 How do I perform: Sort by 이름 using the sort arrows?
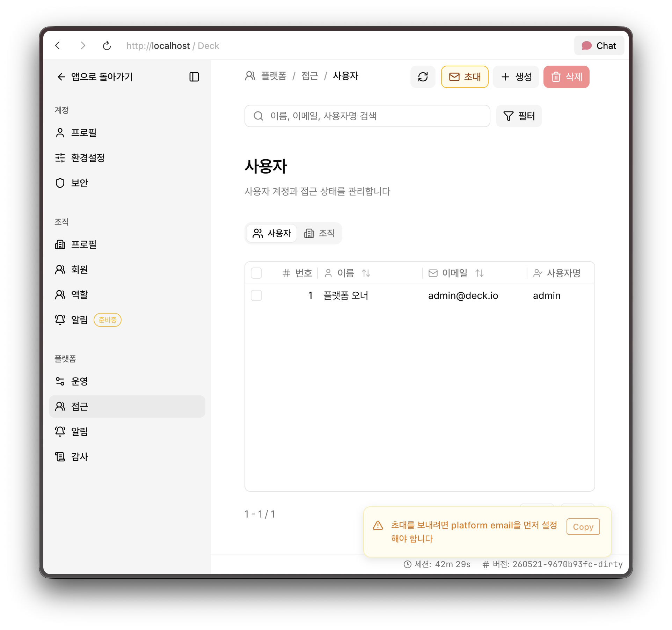point(366,273)
